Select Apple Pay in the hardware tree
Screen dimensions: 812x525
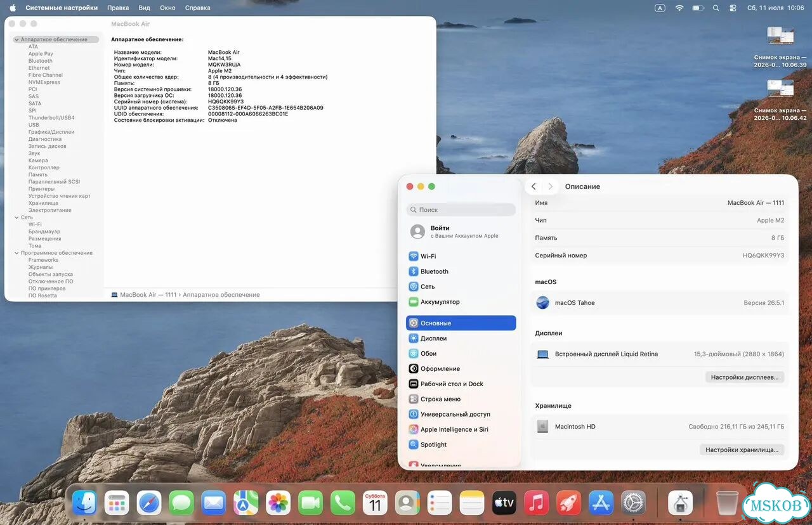coord(41,54)
